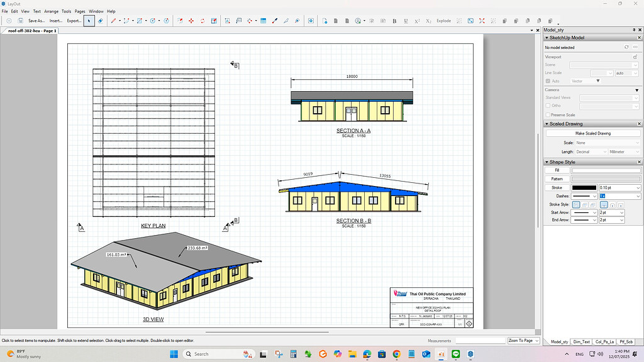644x362 pixels.
Task: Select the Style eyedropper tool
Action: pos(274,20)
